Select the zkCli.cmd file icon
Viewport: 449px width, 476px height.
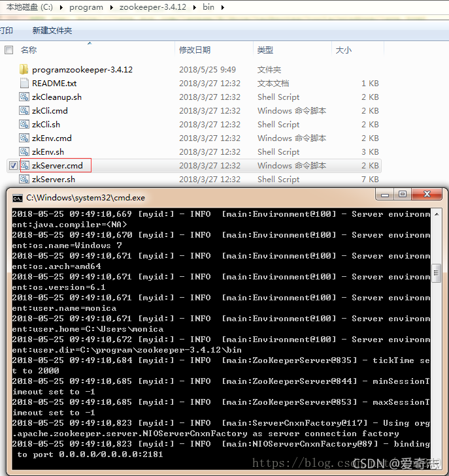pyautogui.click(x=24, y=110)
